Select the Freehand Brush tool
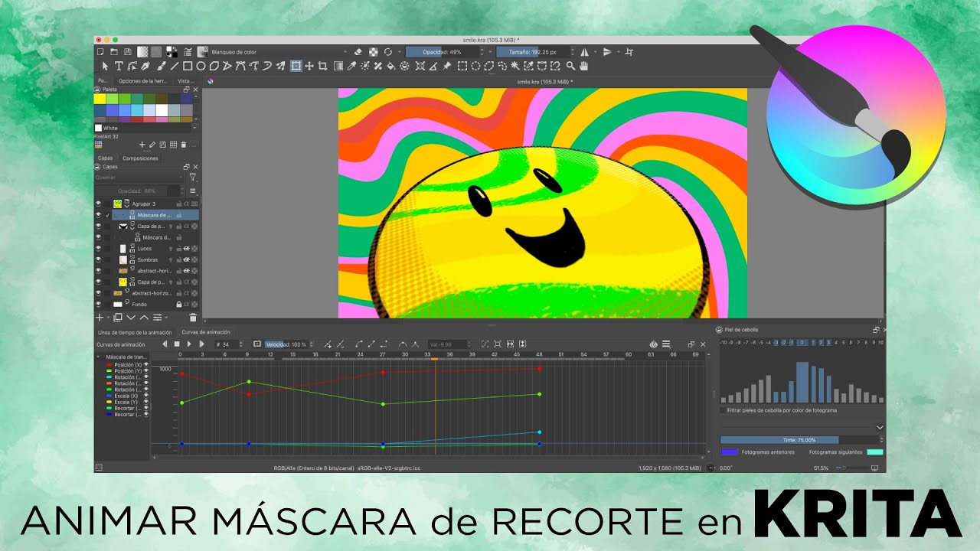 pyautogui.click(x=161, y=66)
